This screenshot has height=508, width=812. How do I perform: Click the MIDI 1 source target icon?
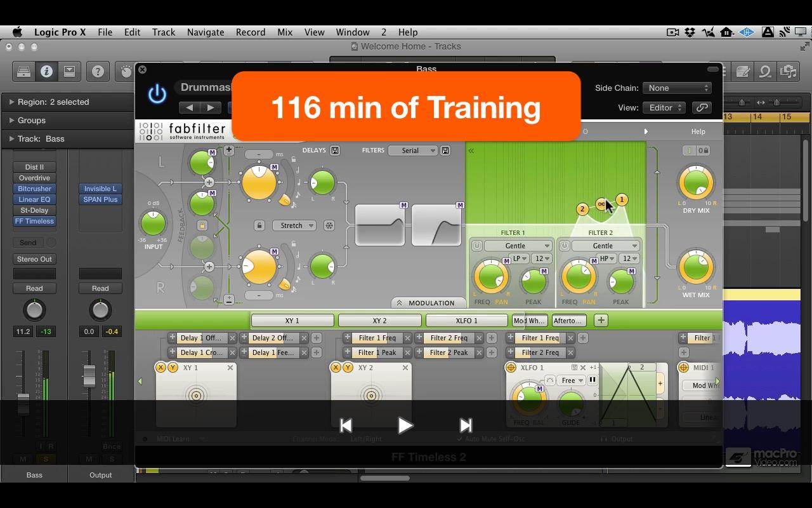684,368
